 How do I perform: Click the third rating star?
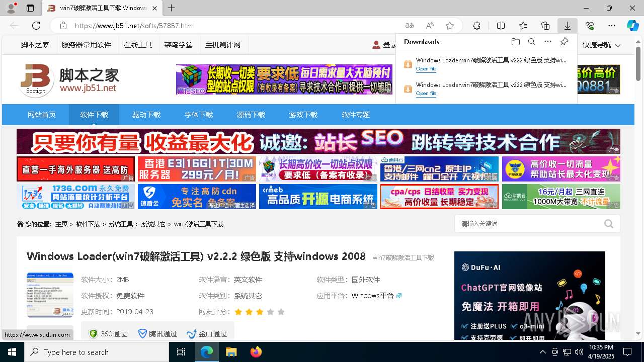pyautogui.click(x=260, y=312)
